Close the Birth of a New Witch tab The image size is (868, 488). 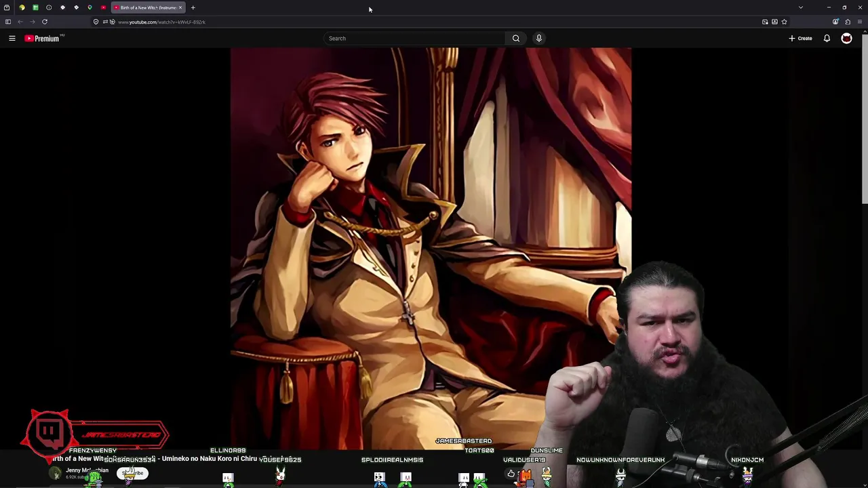coord(180,7)
